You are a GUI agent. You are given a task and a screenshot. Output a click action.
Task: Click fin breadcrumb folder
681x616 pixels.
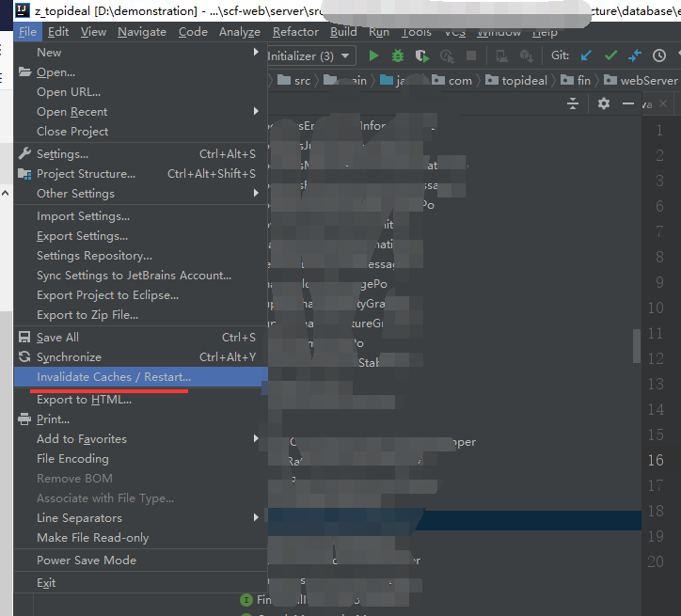[576, 81]
